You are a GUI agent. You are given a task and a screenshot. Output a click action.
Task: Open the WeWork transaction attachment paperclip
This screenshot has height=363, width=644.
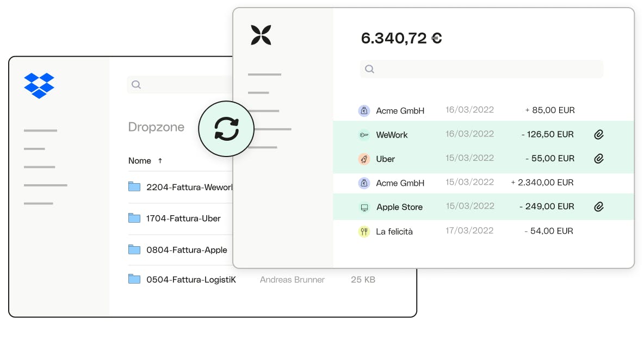pyautogui.click(x=599, y=135)
